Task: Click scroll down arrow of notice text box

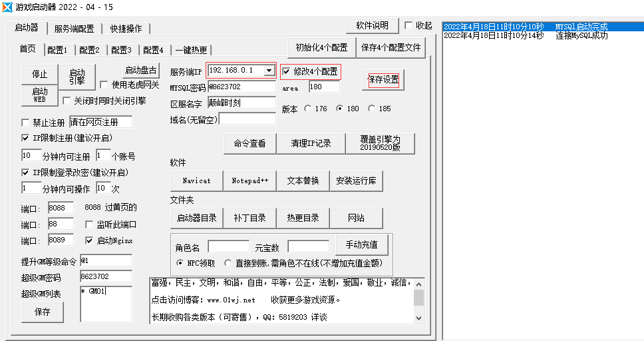Action: (418, 318)
